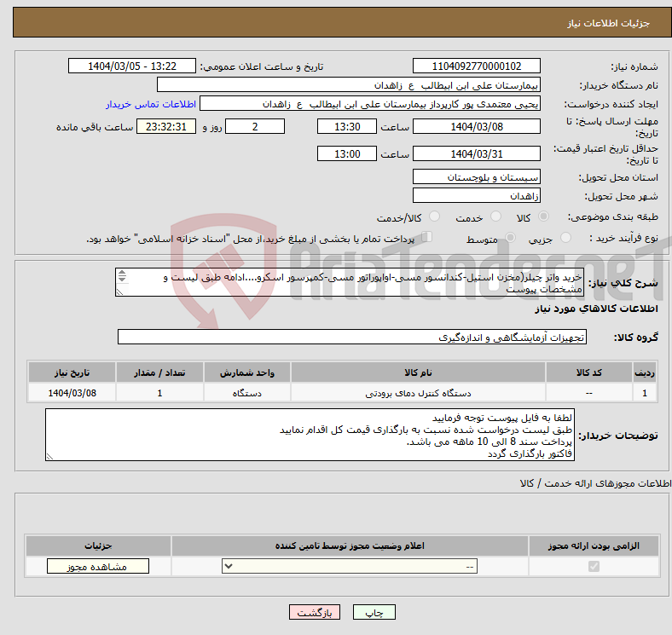Image resolution: width=672 pixels, height=635 pixels.
Task: Click the تاریخ نیاز column header
Action: click(x=72, y=372)
